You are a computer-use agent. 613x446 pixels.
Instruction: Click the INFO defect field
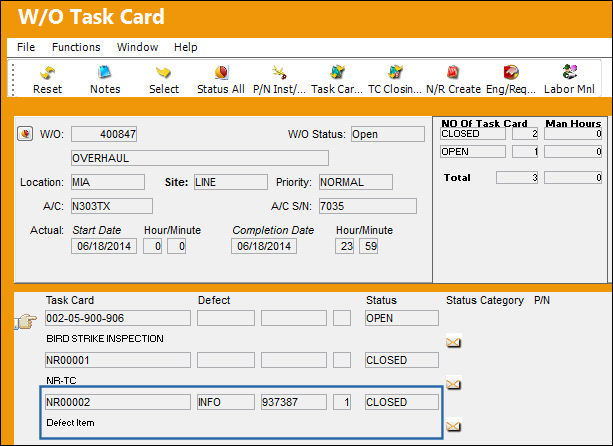pos(226,402)
